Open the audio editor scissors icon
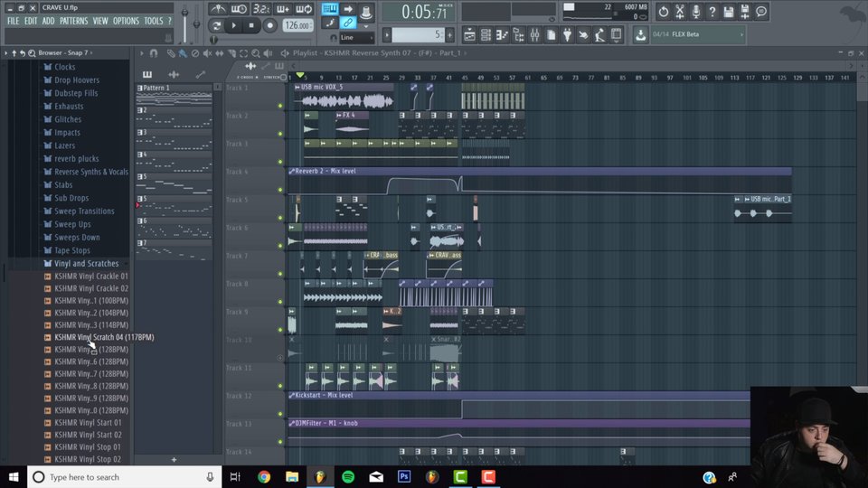This screenshot has width=868, height=488. [x=680, y=11]
